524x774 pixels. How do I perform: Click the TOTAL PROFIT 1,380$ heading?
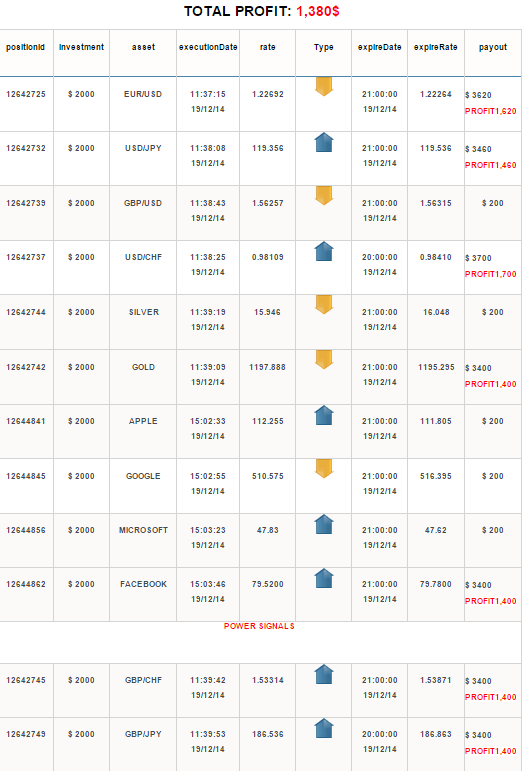tap(262, 11)
